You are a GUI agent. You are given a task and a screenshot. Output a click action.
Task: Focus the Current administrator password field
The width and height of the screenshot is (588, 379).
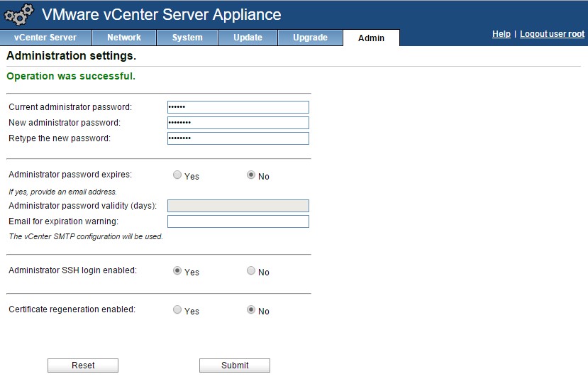[x=238, y=107]
